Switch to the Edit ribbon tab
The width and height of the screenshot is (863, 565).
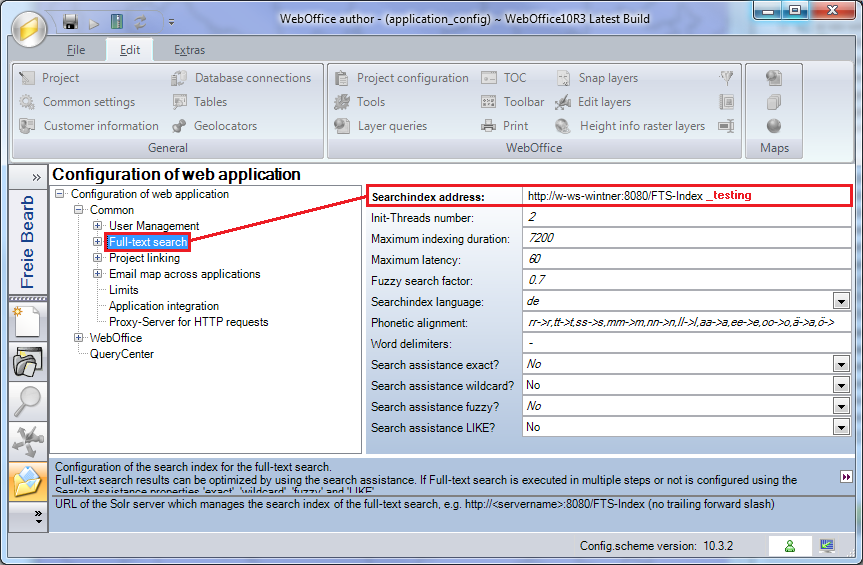(130, 50)
